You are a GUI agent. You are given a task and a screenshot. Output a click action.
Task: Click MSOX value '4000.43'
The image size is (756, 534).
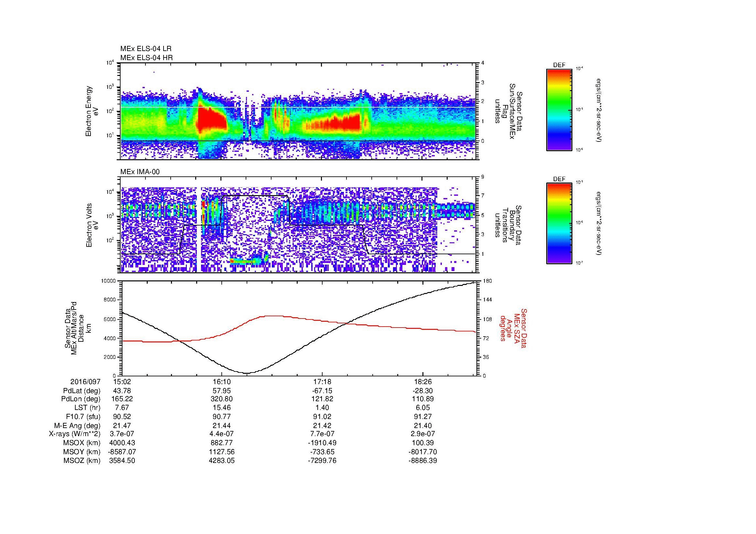tap(122, 443)
